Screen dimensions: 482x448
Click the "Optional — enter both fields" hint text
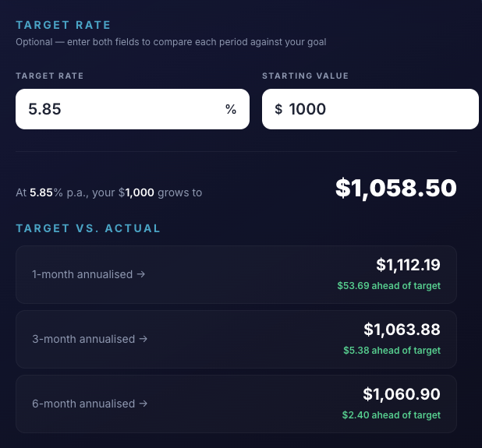[x=171, y=41]
